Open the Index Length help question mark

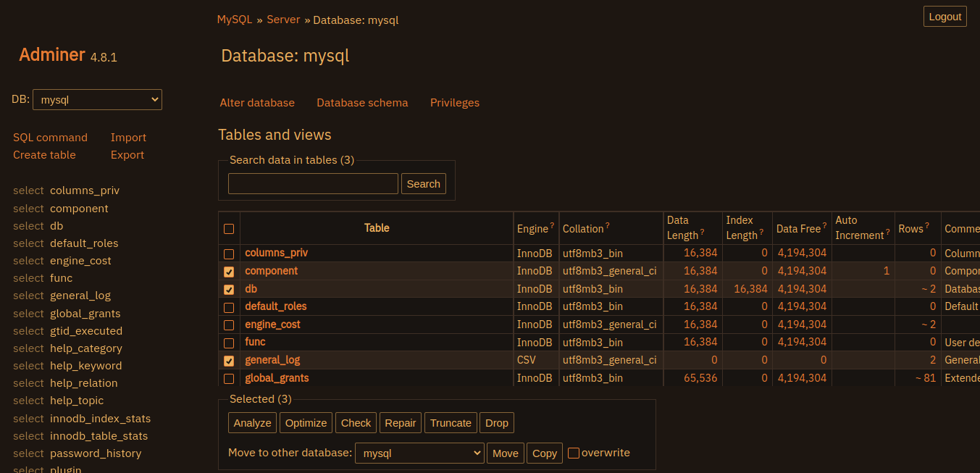[x=761, y=232]
